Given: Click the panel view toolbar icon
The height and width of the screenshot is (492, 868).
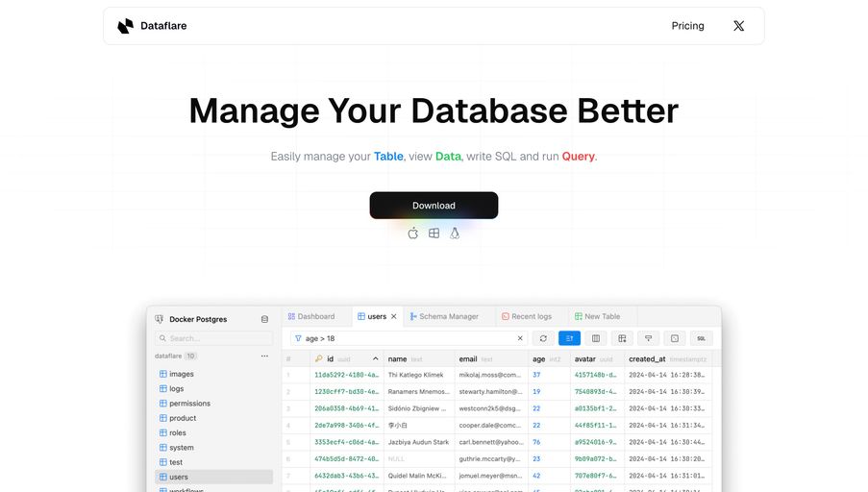Looking at the screenshot, I should pos(675,338).
